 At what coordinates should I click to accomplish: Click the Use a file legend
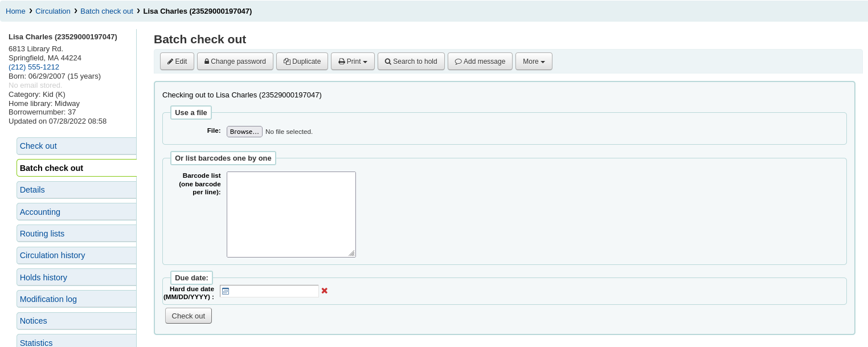coord(191,112)
